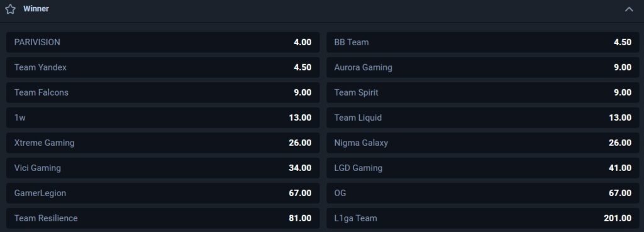Viewport: 644px width, 232px height.
Task: Pick Team Yandex to win
Action: 163,67
